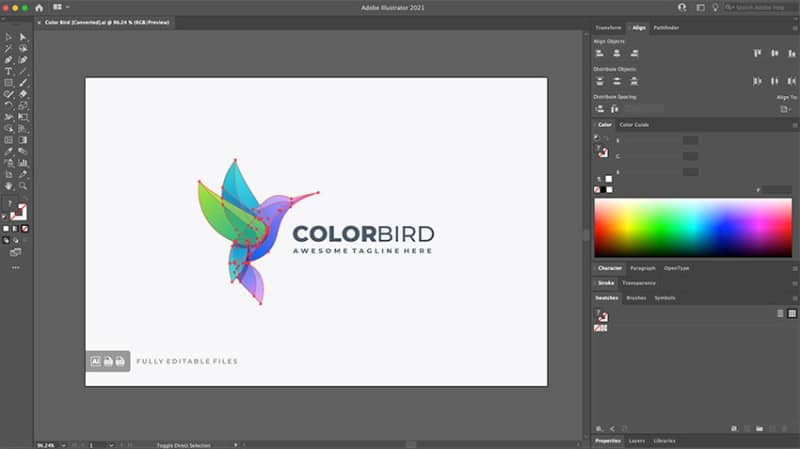Select the Pen tool

pos(8,60)
